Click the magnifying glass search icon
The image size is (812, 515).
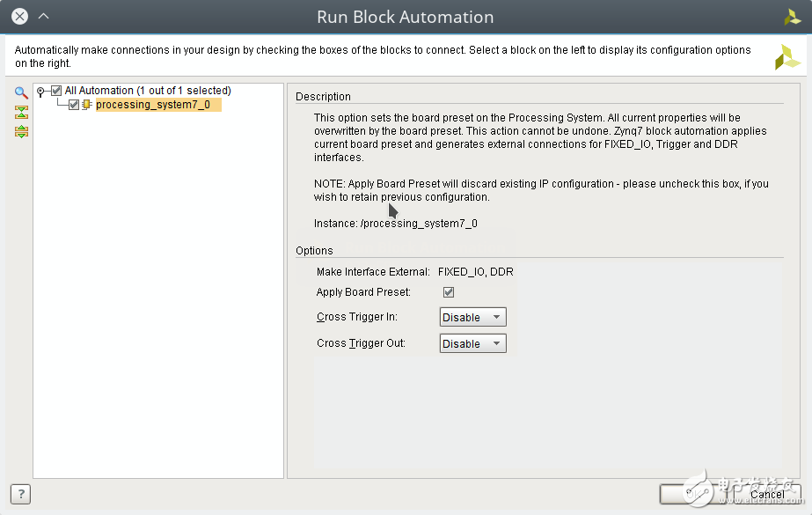tap(21, 92)
